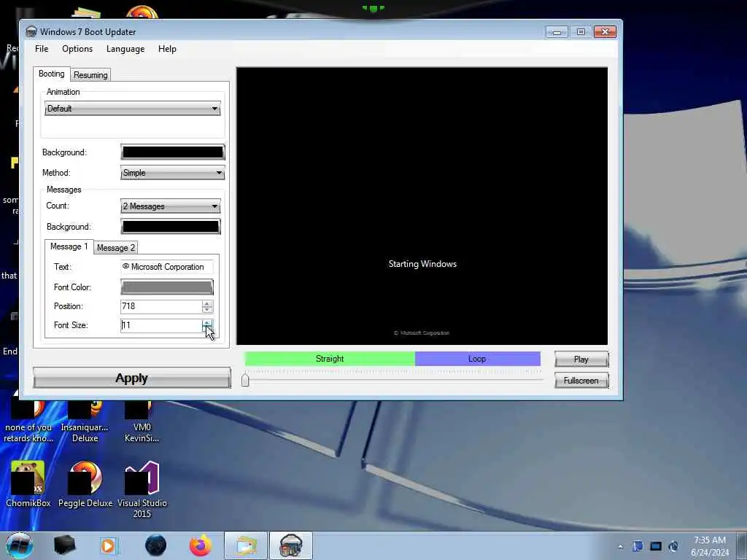Viewport: 747px width, 560px height.
Task: Click the Windows 7 Boot Updater title icon
Action: [31, 32]
